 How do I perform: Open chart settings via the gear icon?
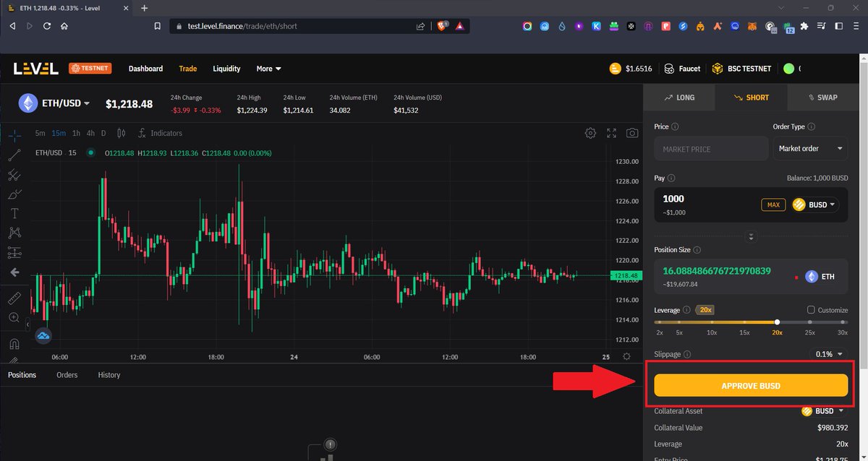click(590, 134)
